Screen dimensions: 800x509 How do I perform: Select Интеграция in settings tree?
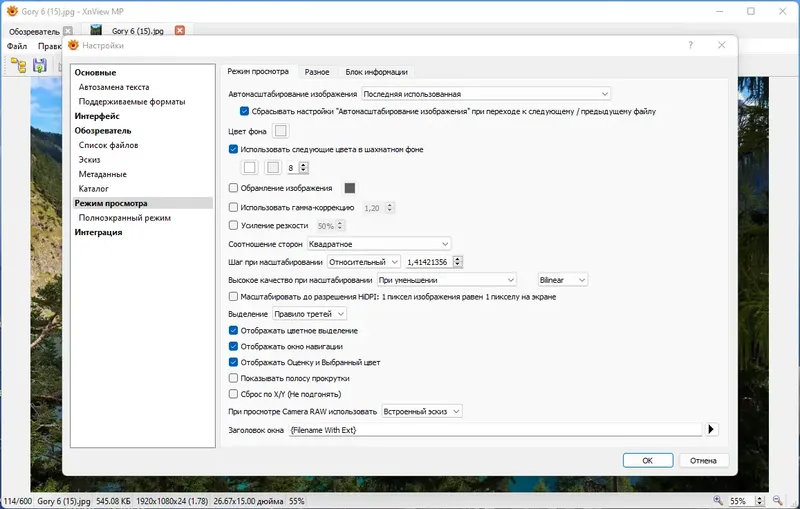pyautogui.click(x=98, y=232)
